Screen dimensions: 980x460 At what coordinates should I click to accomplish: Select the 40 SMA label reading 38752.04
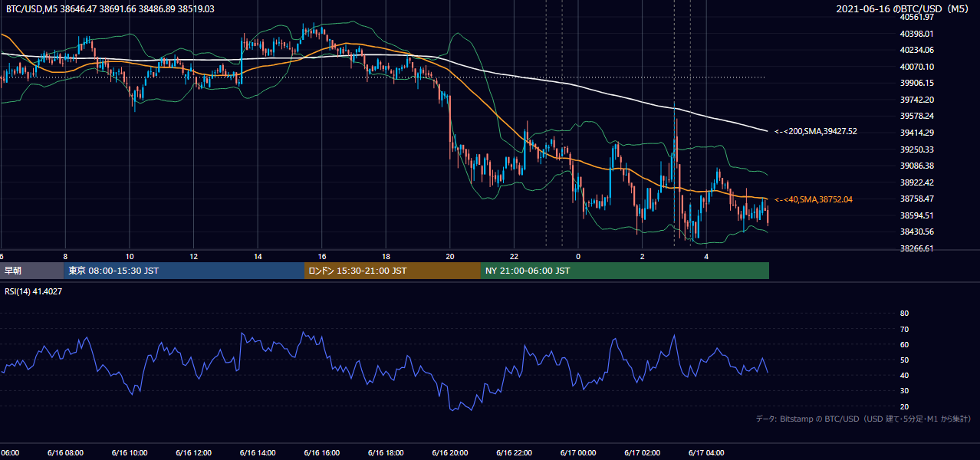(814, 199)
